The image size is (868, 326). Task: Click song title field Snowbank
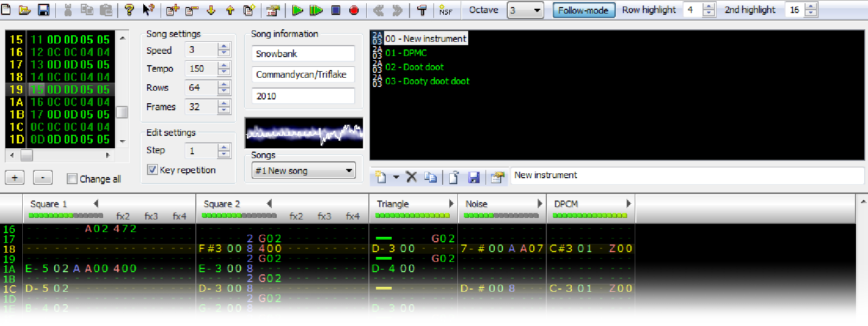click(x=303, y=54)
